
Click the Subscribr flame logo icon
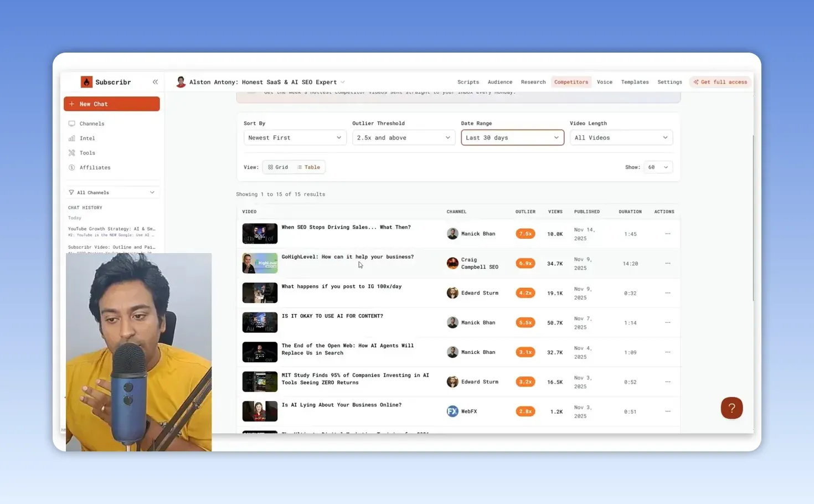pos(86,82)
